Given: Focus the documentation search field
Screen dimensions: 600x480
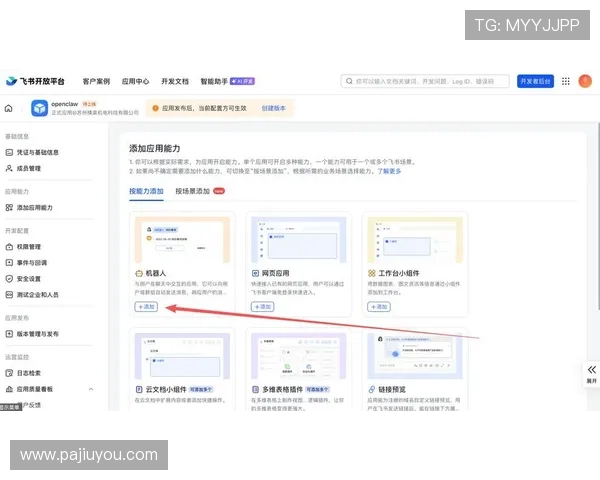Looking at the screenshot, I should 425,81.
